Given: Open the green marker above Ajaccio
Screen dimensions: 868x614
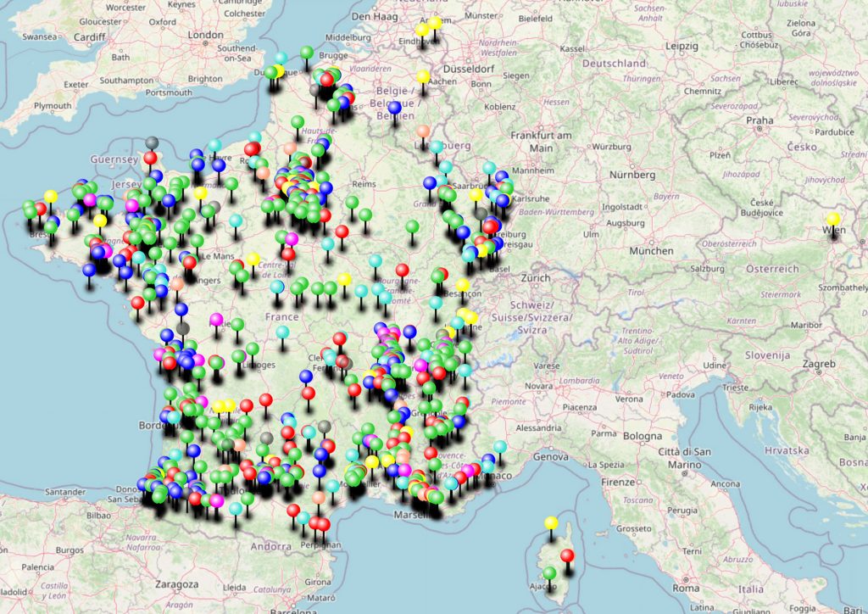Looking at the screenshot, I should point(549,573).
